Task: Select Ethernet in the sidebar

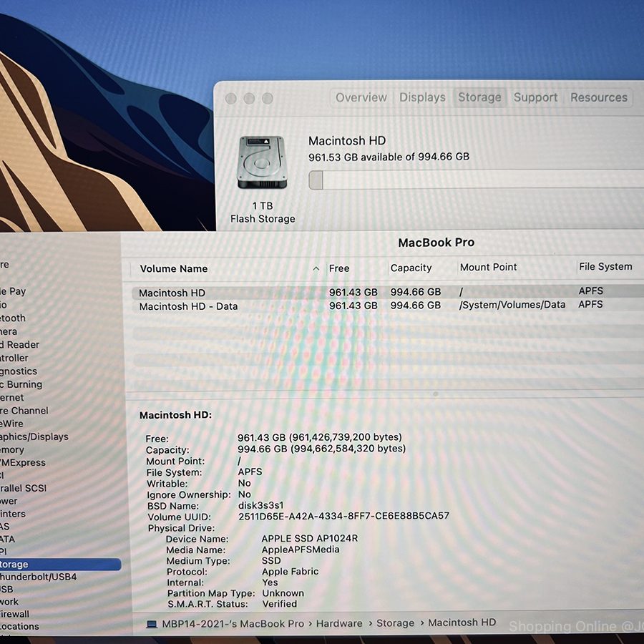Action: point(12,398)
